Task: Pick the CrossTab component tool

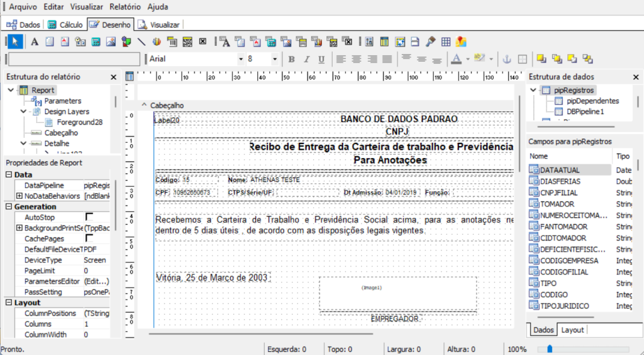Action: click(399, 42)
